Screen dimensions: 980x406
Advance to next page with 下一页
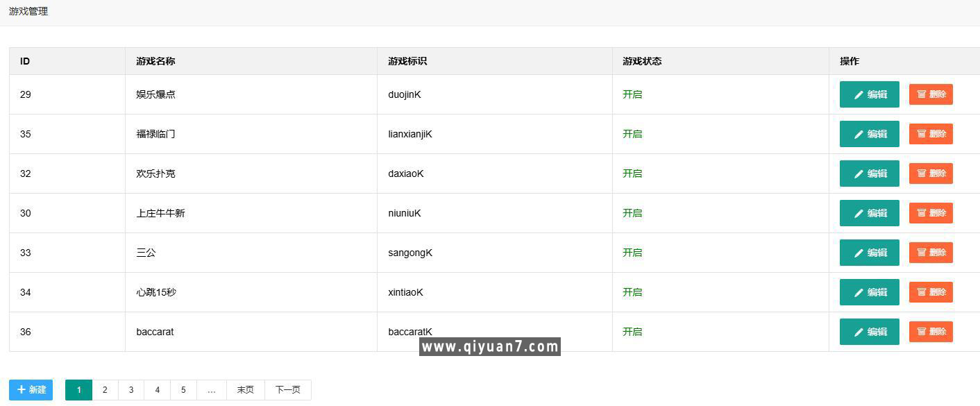pos(287,390)
